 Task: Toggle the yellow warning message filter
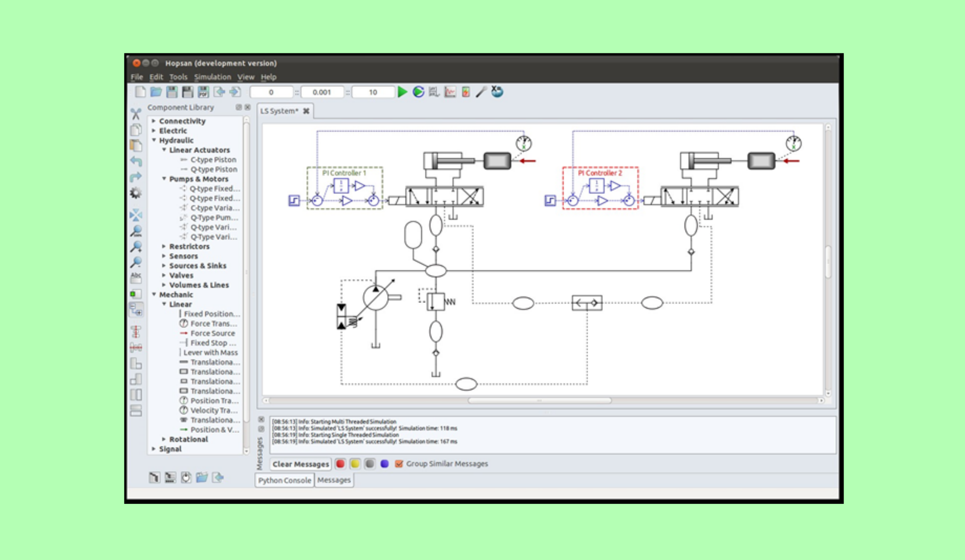pyautogui.click(x=355, y=464)
